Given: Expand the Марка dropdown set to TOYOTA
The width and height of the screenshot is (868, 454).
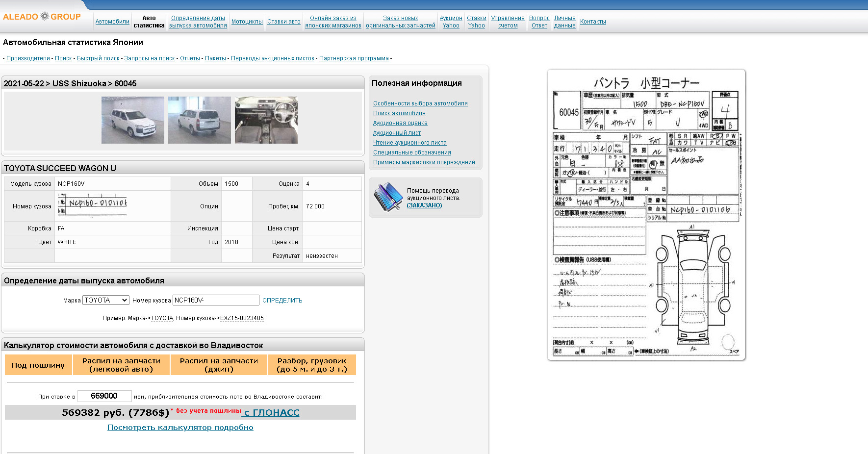Looking at the screenshot, I should click(106, 300).
